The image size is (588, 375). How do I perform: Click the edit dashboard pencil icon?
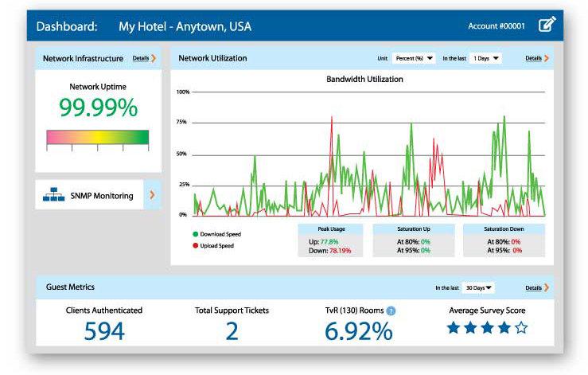point(547,25)
